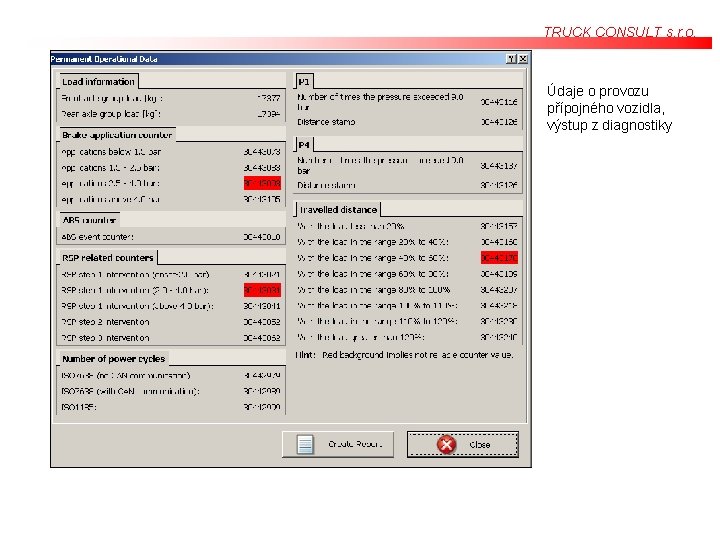Click the TRUCK CONSULT s.r.o. header text
Screen dimensions: 720x540
coord(619,32)
